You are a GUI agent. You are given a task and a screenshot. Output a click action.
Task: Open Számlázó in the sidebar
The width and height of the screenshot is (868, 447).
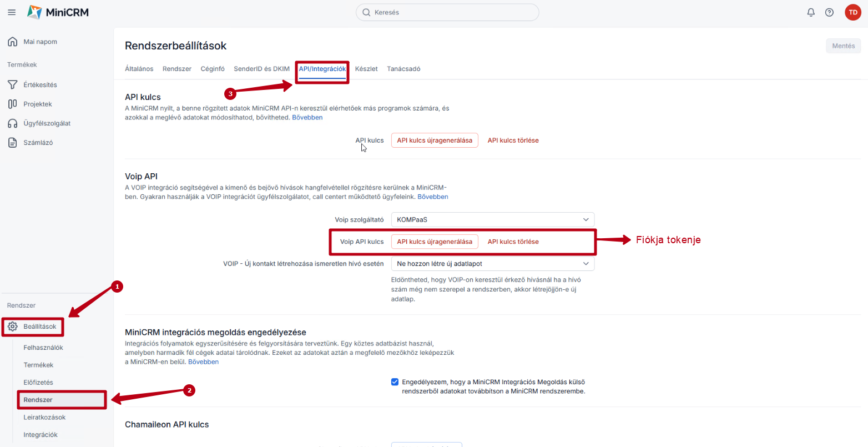tap(38, 143)
